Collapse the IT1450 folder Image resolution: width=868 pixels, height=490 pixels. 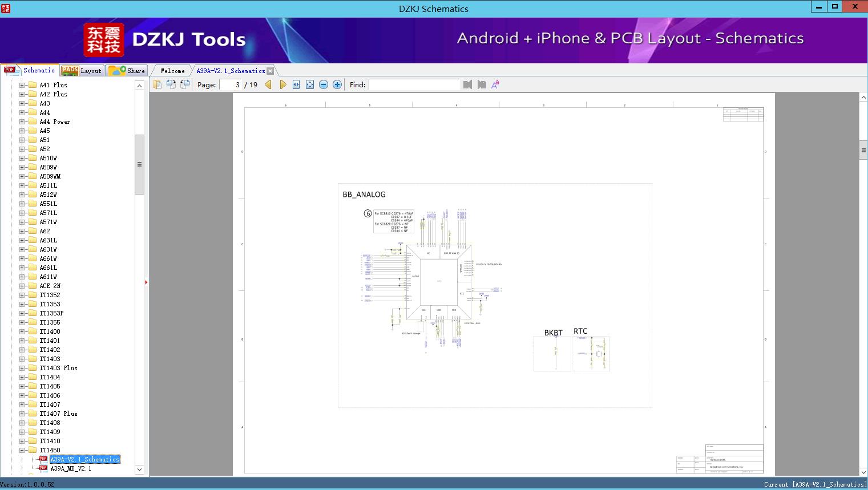(22, 450)
